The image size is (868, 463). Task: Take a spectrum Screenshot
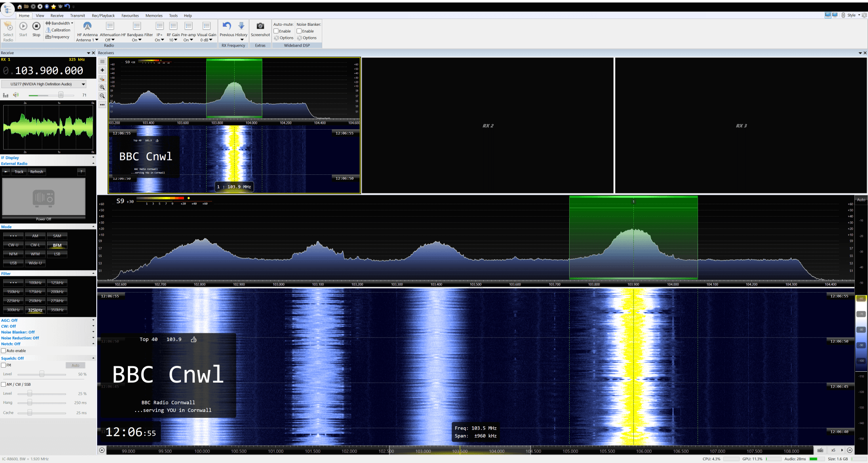pyautogui.click(x=260, y=29)
